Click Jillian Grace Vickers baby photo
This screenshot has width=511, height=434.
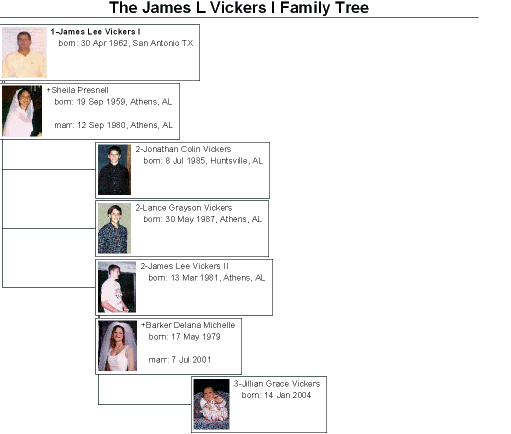212,404
